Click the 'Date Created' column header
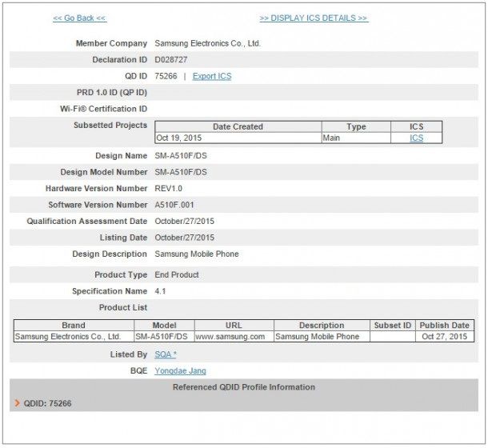 pos(238,126)
